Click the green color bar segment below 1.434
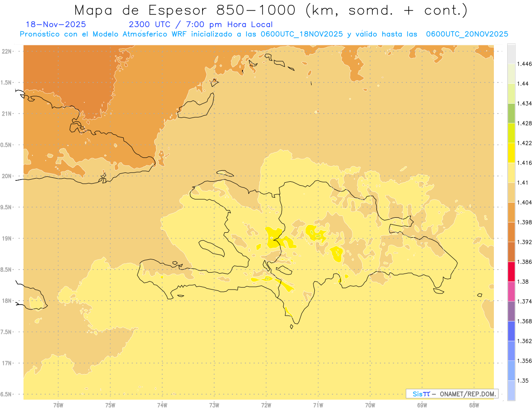The width and height of the screenshot is (532, 411). (511, 113)
